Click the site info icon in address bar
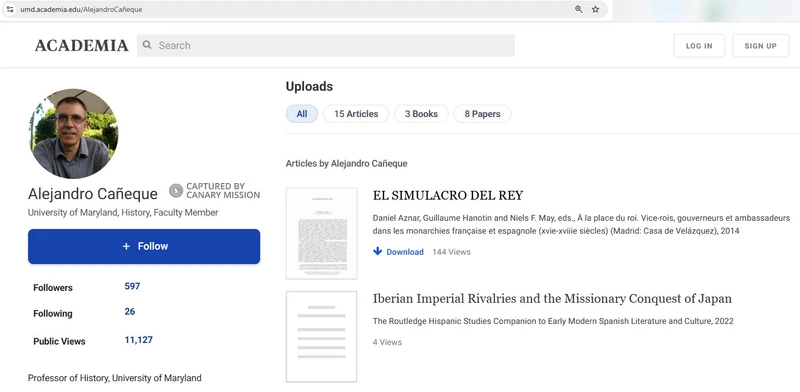The width and height of the screenshot is (800, 392). pyautogui.click(x=10, y=9)
